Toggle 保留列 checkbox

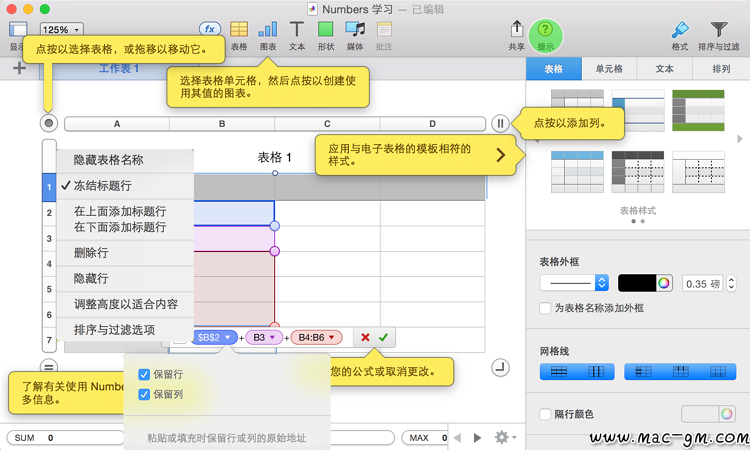click(x=144, y=394)
